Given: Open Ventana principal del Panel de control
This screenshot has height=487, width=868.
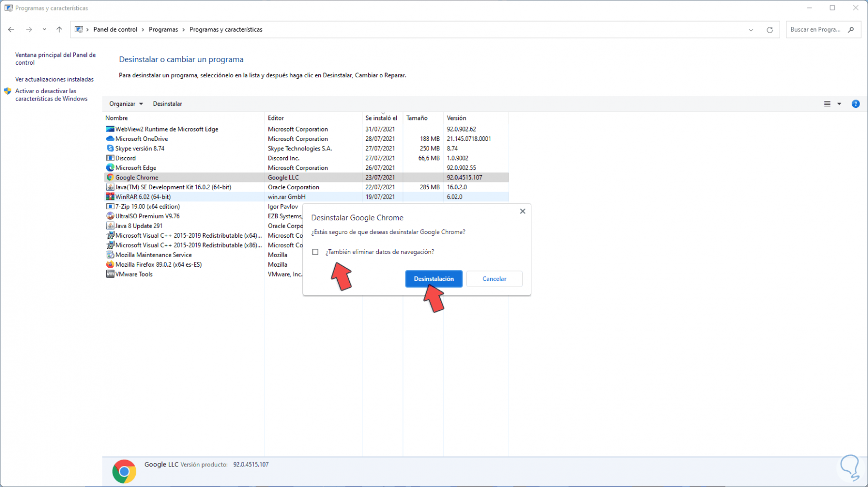Looking at the screenshot, I should (x=56, y=58).
